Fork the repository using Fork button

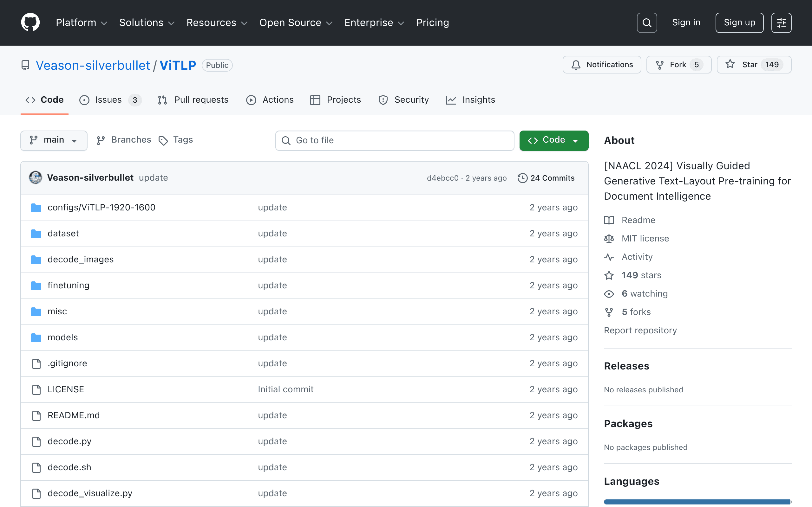(679, 65)
